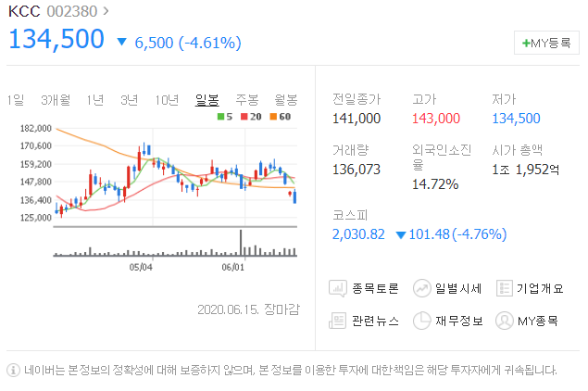Click the market cap value 1조 1,952억
The image size is (588, 391).
[x=526, y=170]
